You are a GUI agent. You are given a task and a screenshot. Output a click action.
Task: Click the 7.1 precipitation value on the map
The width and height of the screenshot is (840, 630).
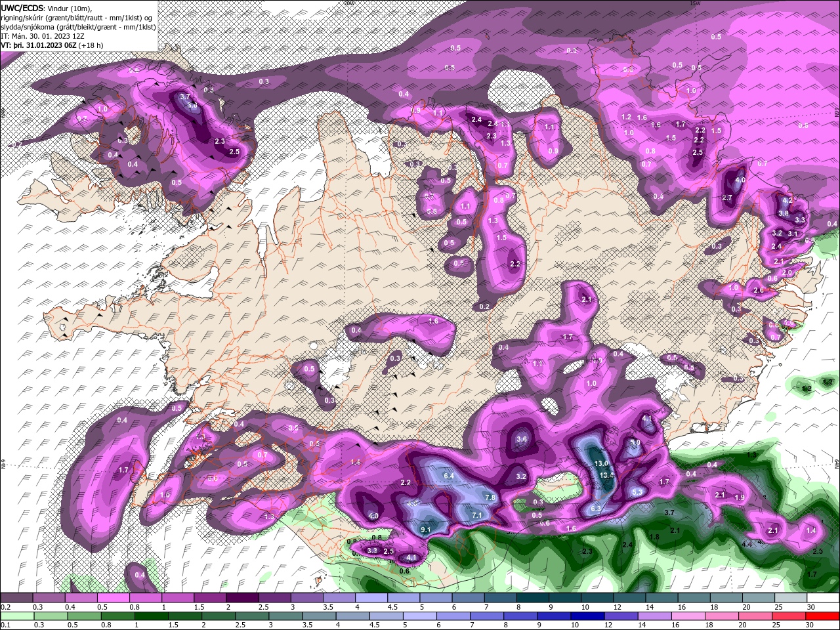pos(477,515)
